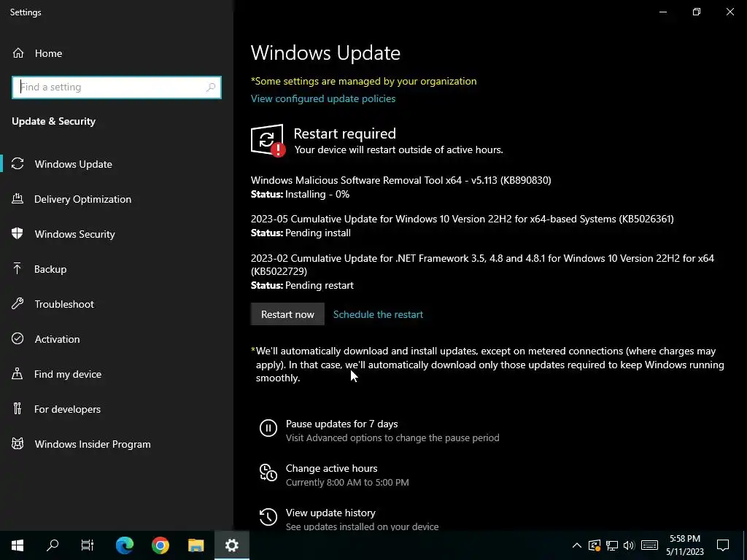This screenshot has width=747, height=560.
Task: Click the Settings gear taskbar icon
Action: (x=232, y=545)
